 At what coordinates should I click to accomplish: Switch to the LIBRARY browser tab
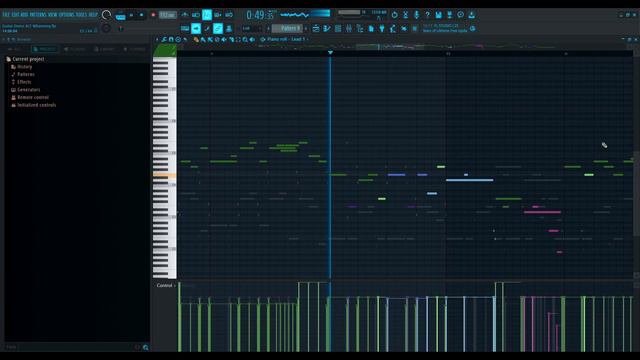point(104,49)
